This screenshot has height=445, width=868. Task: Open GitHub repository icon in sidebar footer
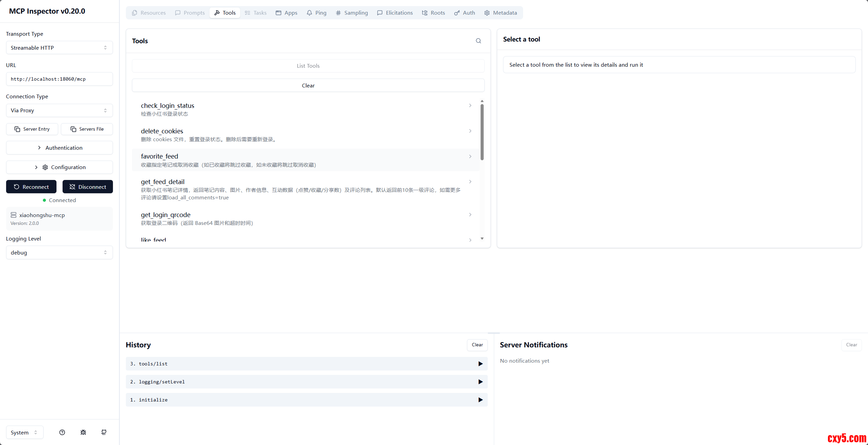[x=104, y=432]
